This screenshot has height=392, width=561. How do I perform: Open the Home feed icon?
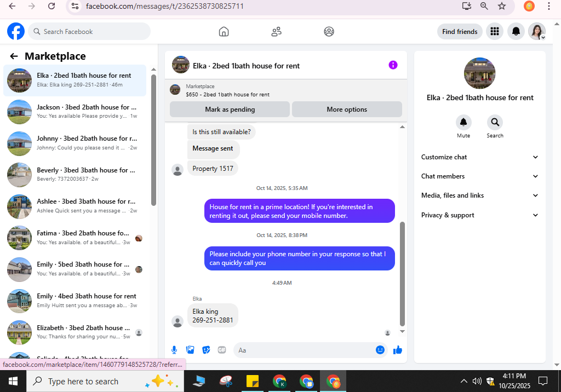click(x=224, y=31)
